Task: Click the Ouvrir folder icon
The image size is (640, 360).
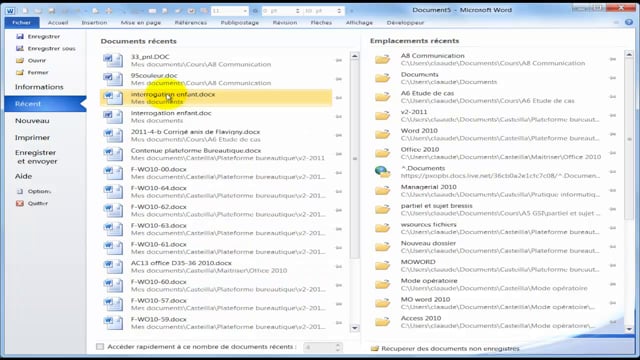Action: 20,60
